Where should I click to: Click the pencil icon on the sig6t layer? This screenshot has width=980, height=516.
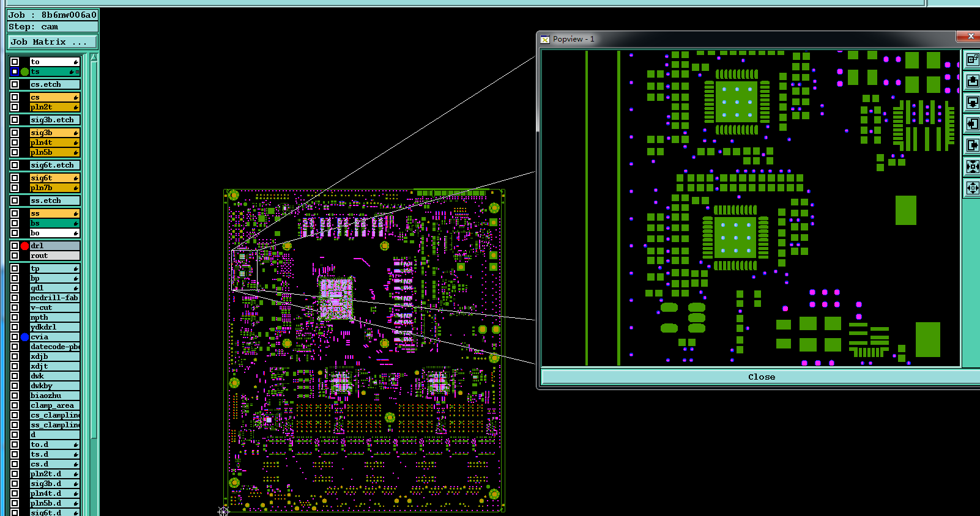pos(76,178)
